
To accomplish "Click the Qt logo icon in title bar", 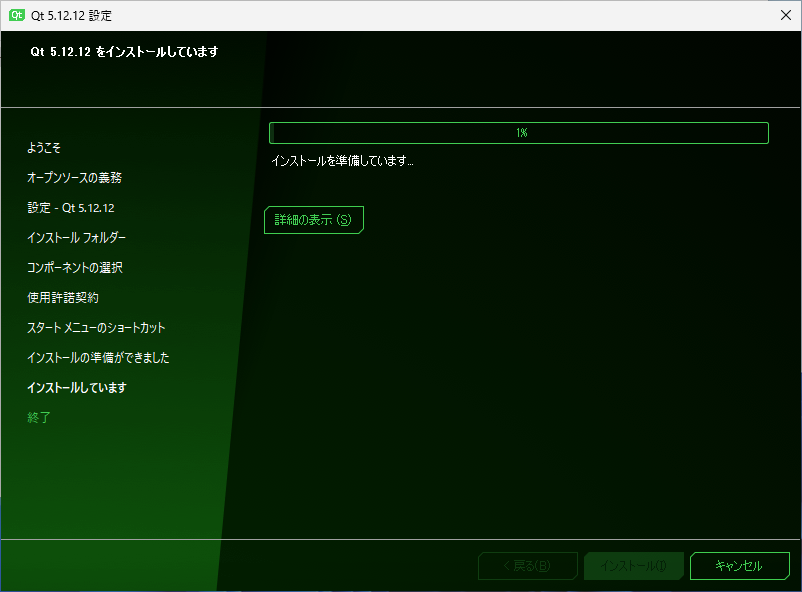I will pos(17,15).
